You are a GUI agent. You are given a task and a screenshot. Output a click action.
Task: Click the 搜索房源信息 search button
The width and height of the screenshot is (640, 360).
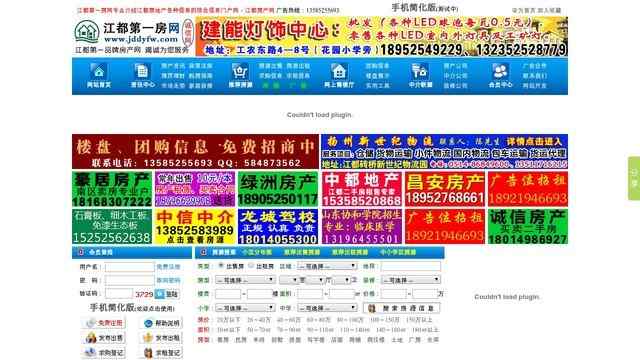(x=402, y=308)
